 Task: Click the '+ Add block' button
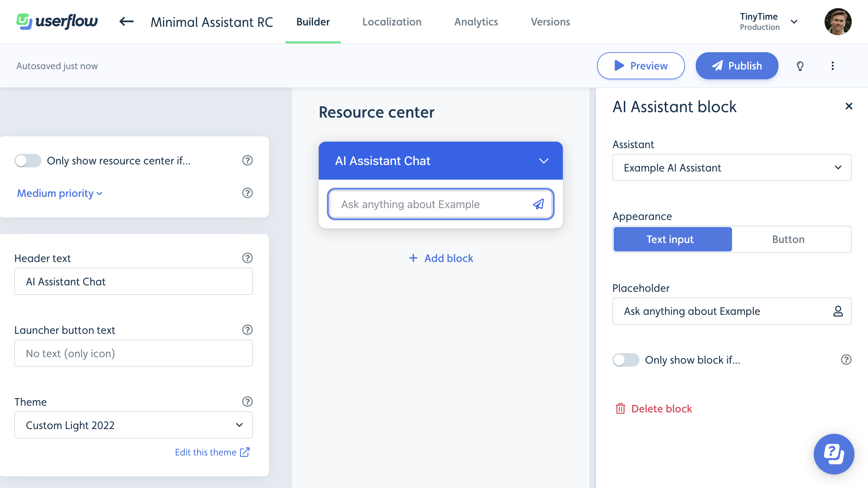[x=440, y=258]
